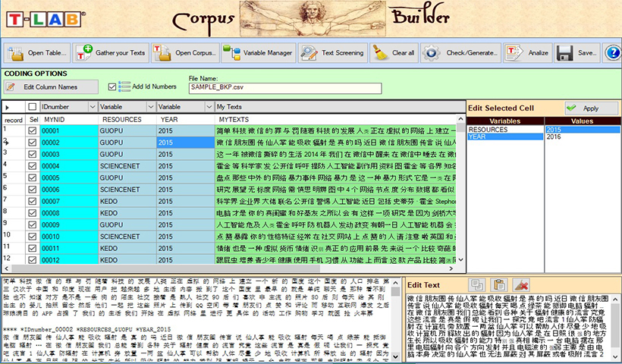Select the MYNID cell 00012
Viewport: 622px width, 364px height.
(69, 259)
